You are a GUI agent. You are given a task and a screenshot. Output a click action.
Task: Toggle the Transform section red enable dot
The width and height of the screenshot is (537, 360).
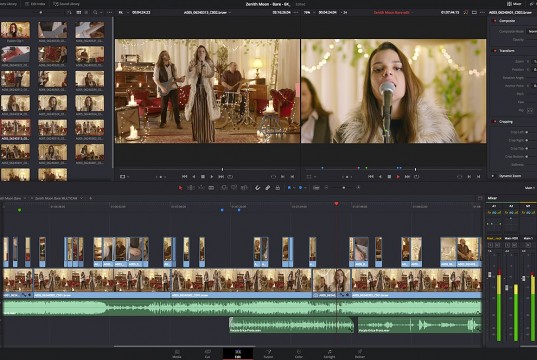click(495, 51)
